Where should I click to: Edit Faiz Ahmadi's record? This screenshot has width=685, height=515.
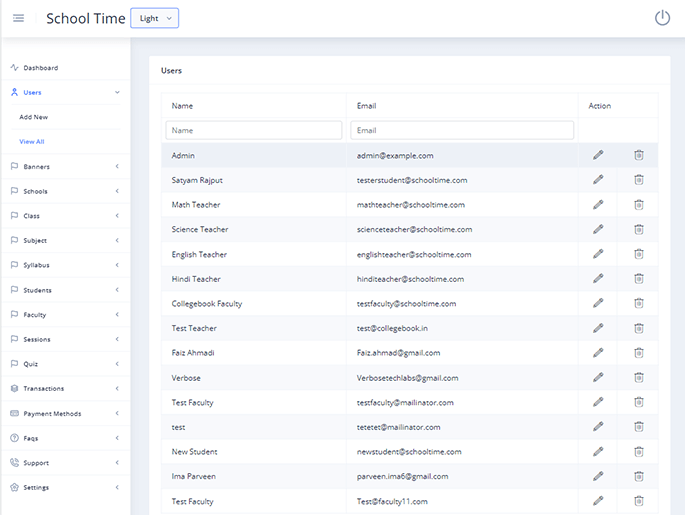pyautogui.click(x=598, y=353)
